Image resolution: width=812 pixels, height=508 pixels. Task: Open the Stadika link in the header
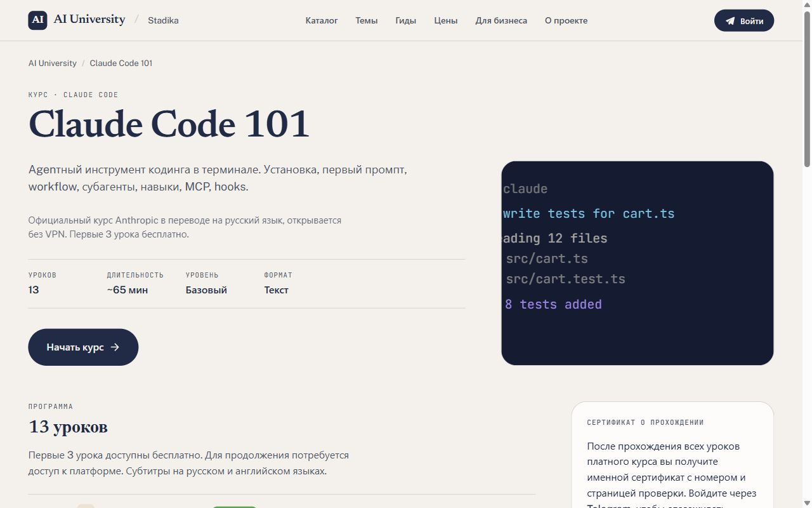pyautogui.click(x=163, y=20)
